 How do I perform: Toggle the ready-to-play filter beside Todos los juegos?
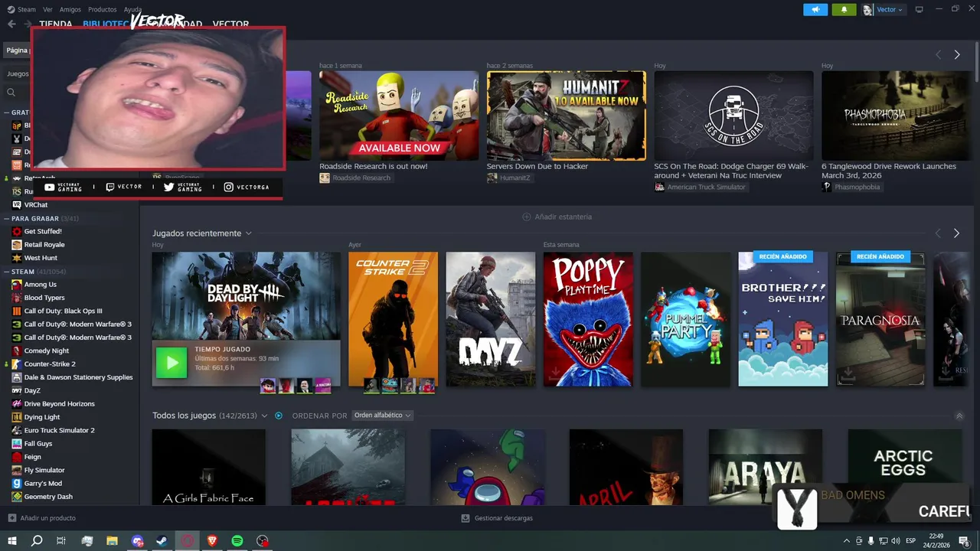tap(279, 416)
